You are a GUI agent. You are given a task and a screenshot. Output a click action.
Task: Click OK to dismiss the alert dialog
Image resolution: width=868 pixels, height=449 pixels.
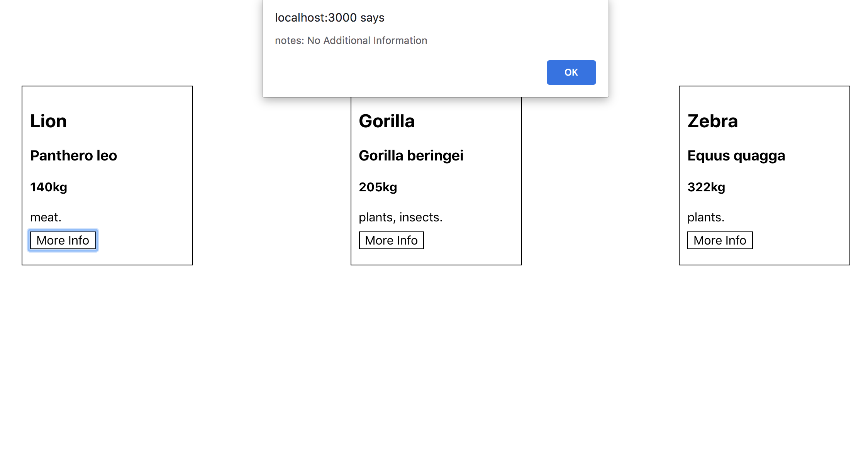(571, 72)
